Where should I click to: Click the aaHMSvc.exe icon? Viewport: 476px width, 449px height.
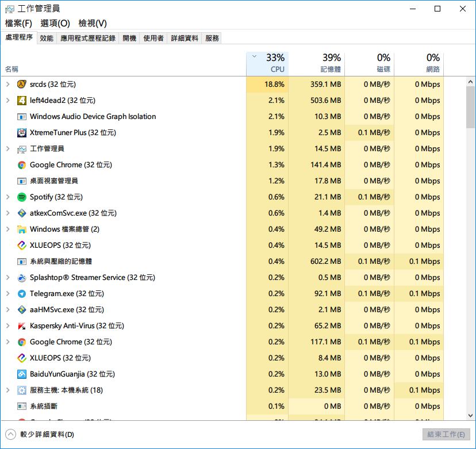(21, 310)
